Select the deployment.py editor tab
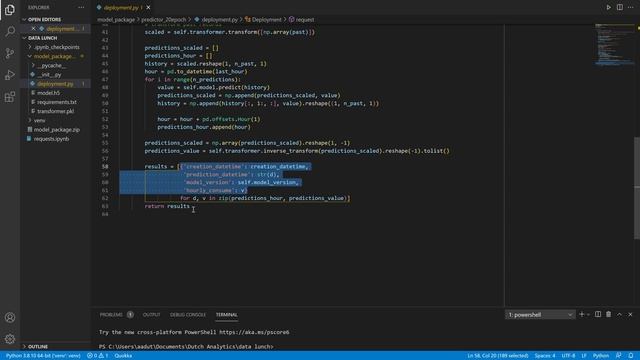640x360 pixels. 120,7
